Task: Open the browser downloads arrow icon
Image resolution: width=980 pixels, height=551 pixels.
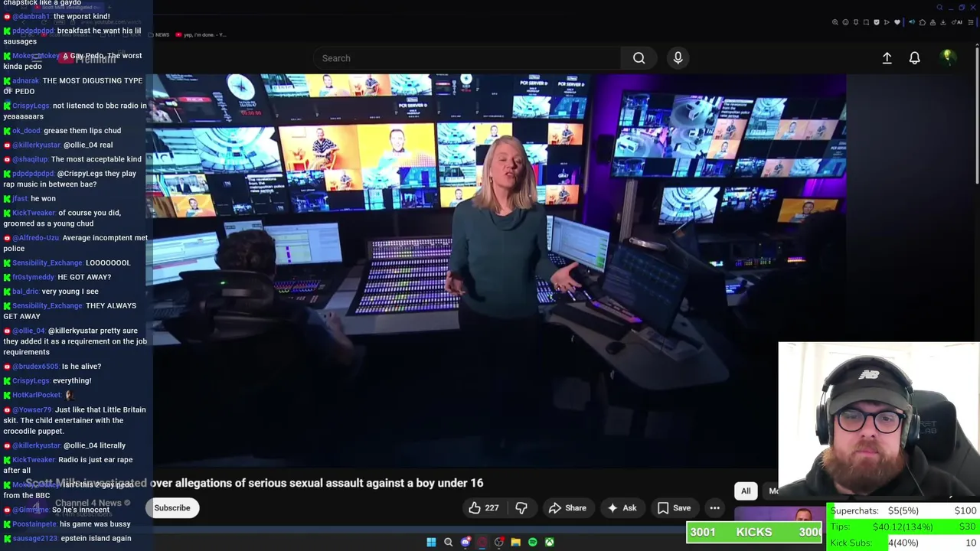Action: point(942,22)
